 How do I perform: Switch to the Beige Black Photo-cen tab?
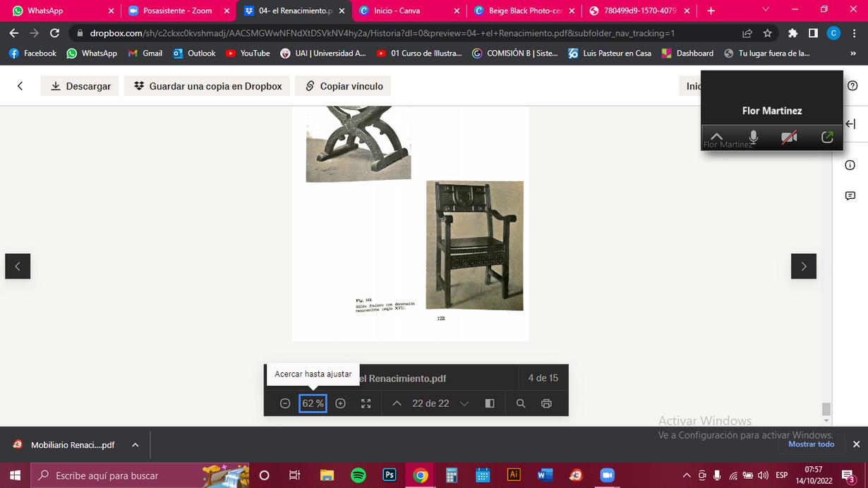tap(524, 11)
